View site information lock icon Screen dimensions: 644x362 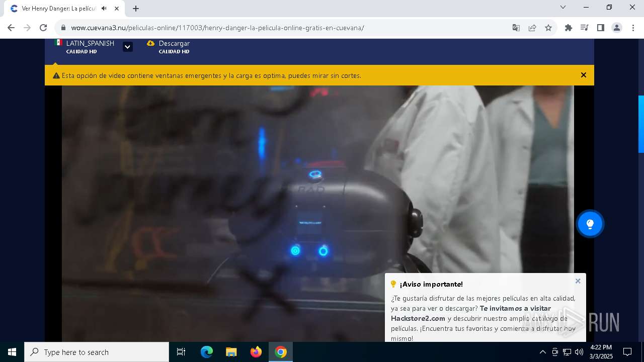click(x=63, y=28)
